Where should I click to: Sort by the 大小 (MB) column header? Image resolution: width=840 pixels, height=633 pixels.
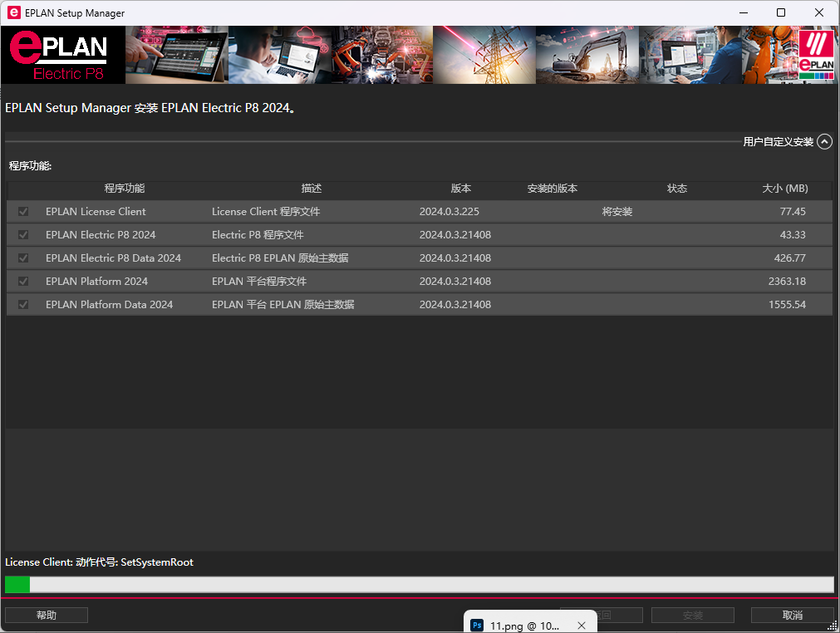click(x=784, y=189)
